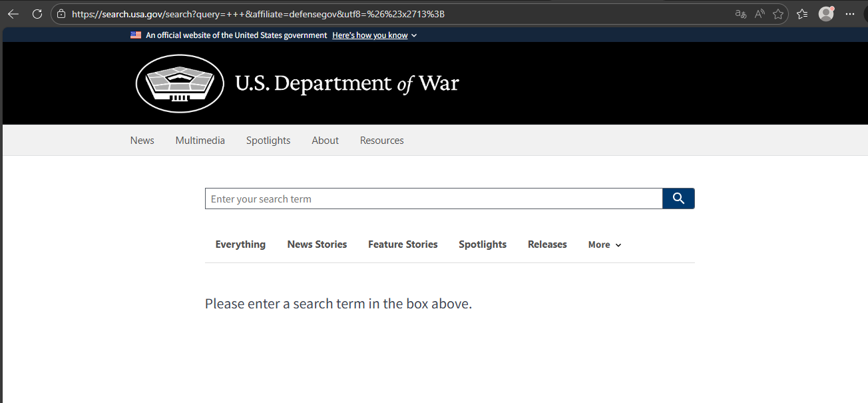Expand the Here's how you know banner
The height and width of the screenshot is (403, 868).
coord(375,35)
